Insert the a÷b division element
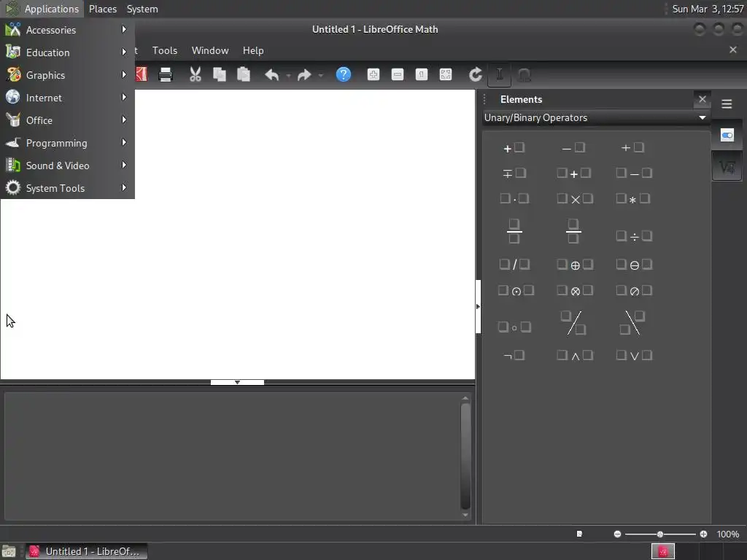 tap(634, 236)
